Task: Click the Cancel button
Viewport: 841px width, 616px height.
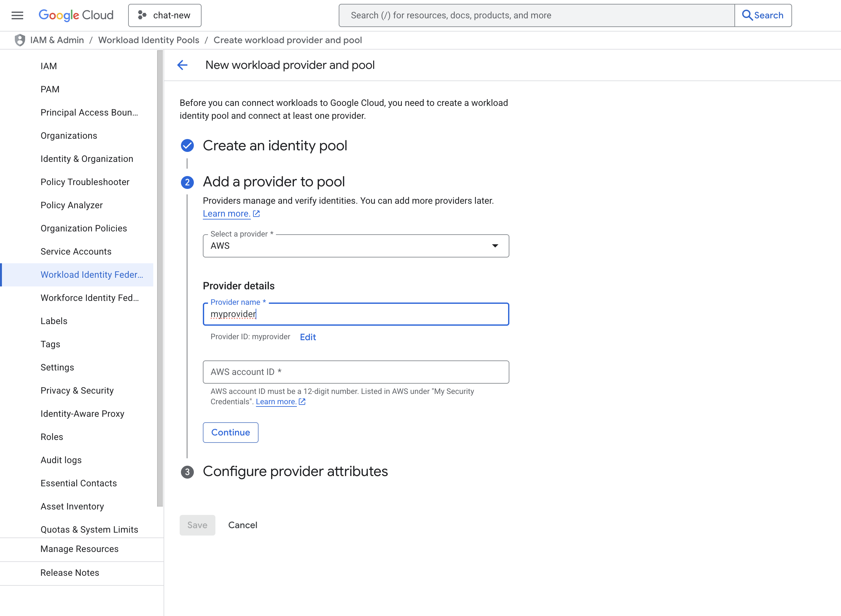Action: (x=242, y=525)
